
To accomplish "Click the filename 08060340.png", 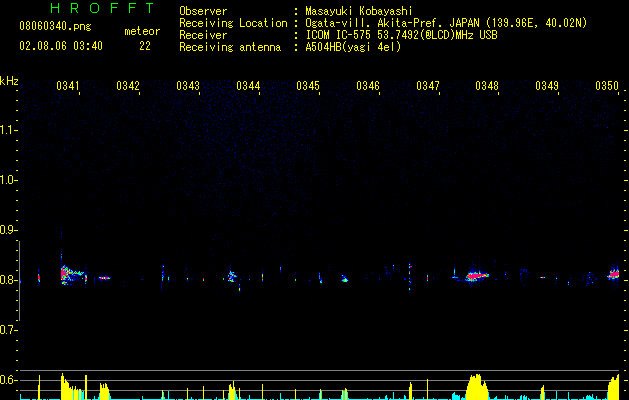I will point(55,27).
